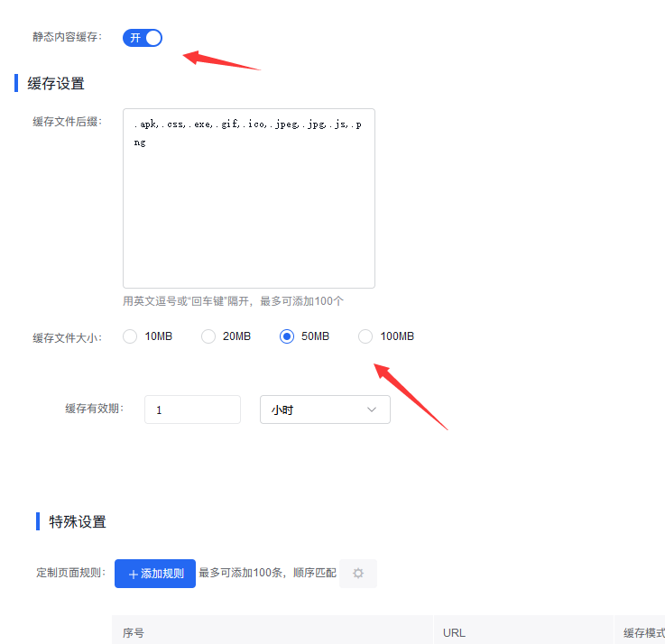Click the gear icon beside 顺序匹配

[x=358, y=574]
